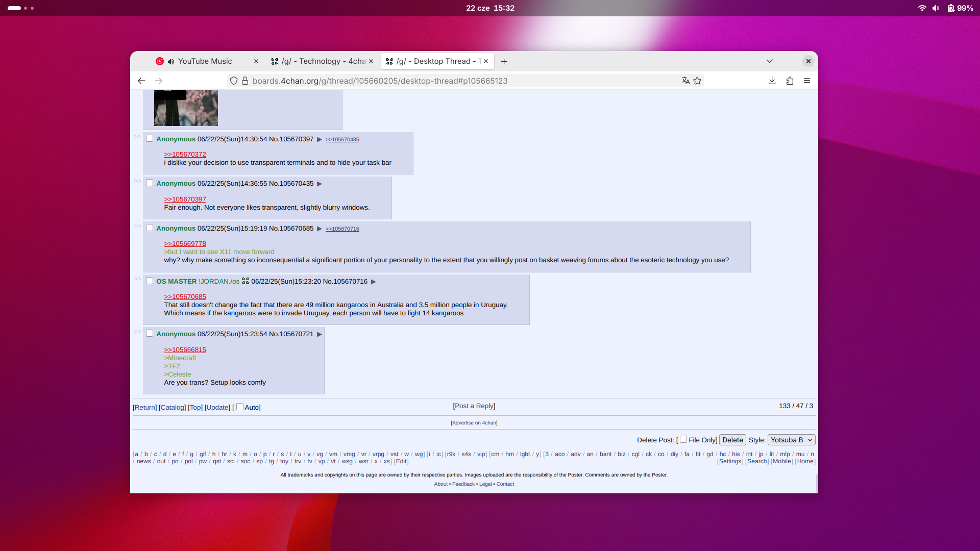
Task: Bookmark this page with the star icon
Action: click(697, 81)
